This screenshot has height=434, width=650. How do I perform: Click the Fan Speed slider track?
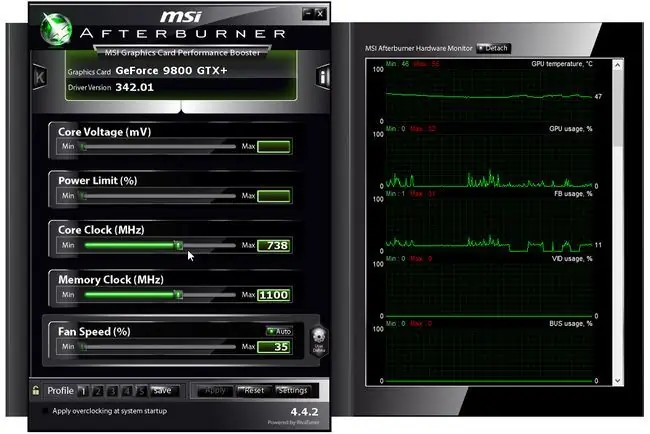point(160,347)
